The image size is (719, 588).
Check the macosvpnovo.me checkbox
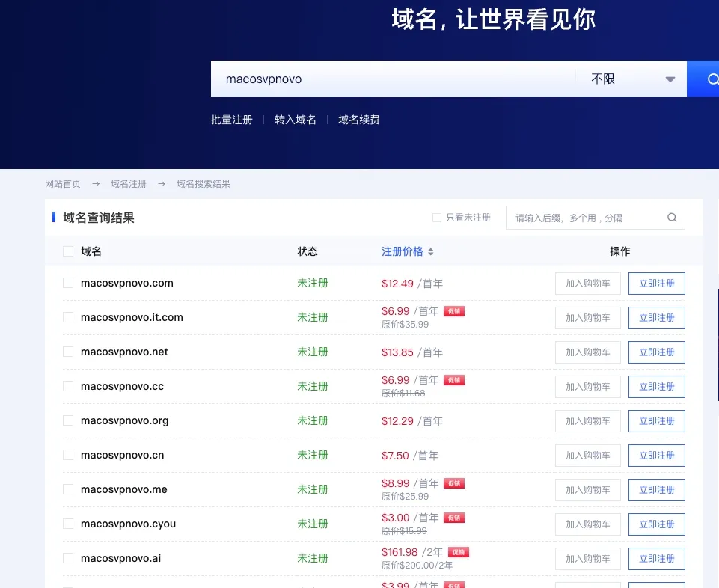(x=68, y=489)
